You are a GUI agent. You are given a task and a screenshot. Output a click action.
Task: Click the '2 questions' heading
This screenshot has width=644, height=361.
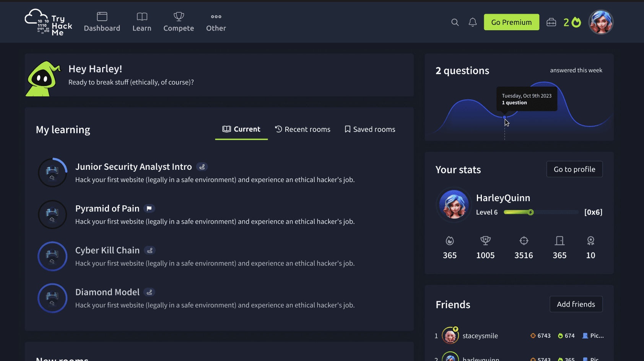(462, 71)
